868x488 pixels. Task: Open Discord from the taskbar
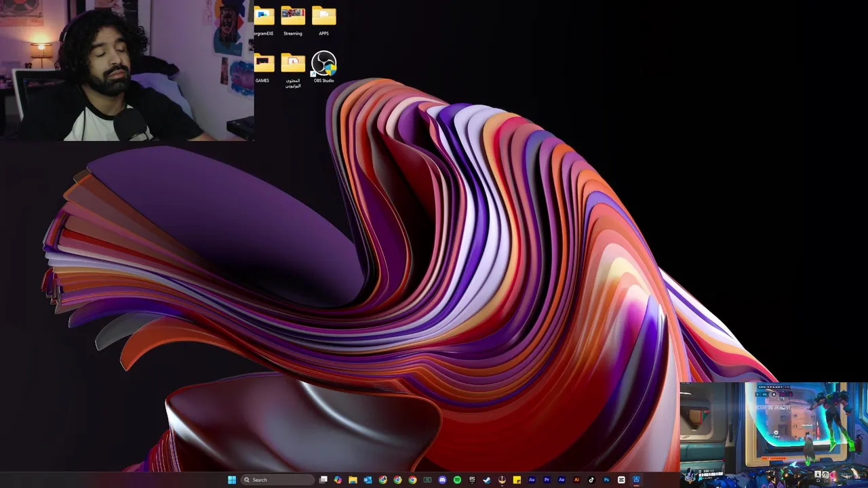(442, 480)
